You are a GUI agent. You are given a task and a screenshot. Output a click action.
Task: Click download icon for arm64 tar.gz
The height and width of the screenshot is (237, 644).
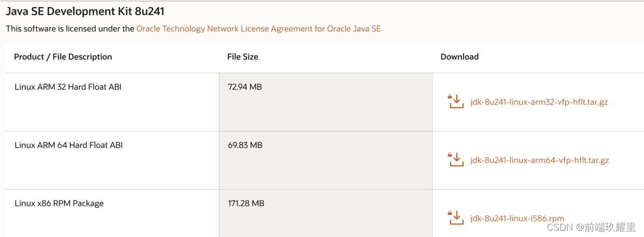pyautogui.click(x=455, y=159)
